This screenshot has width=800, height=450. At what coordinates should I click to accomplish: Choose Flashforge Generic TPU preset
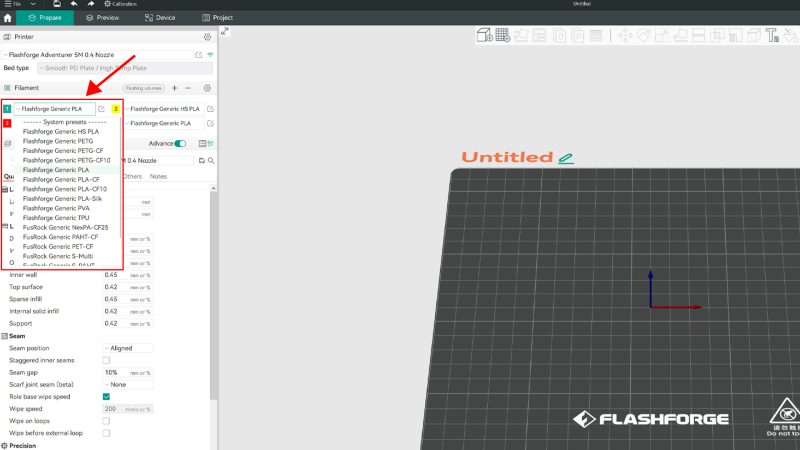pos(56,218)
